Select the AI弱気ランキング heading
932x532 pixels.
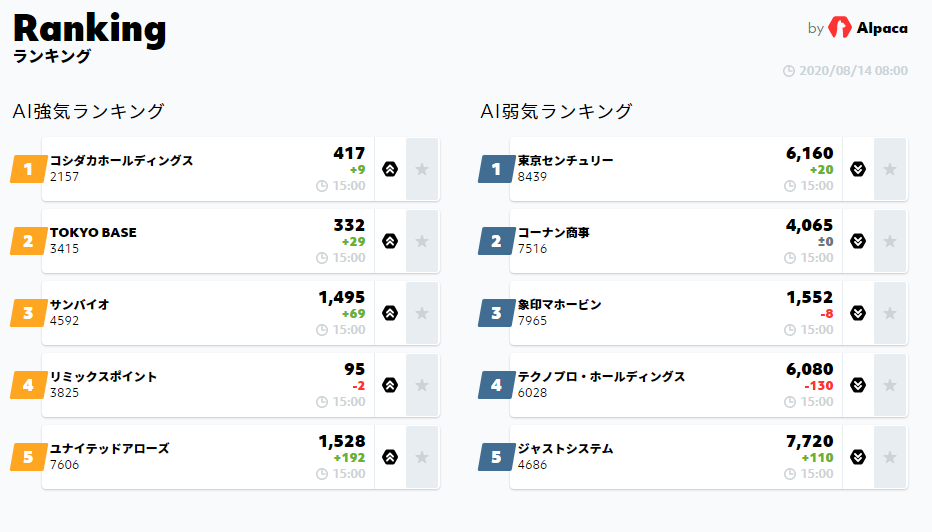pyautogui.click(x=556, y=111)
